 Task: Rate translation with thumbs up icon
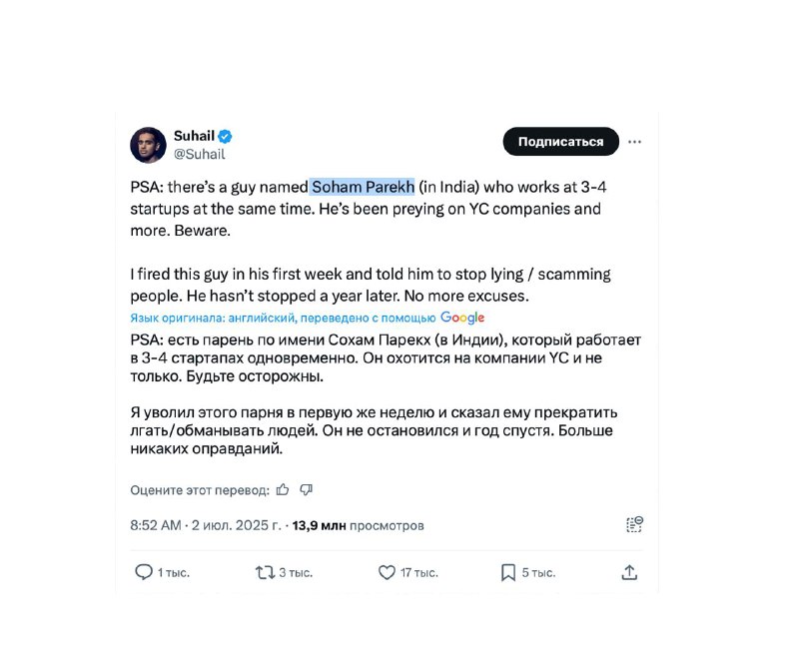[x=283, y=489]
